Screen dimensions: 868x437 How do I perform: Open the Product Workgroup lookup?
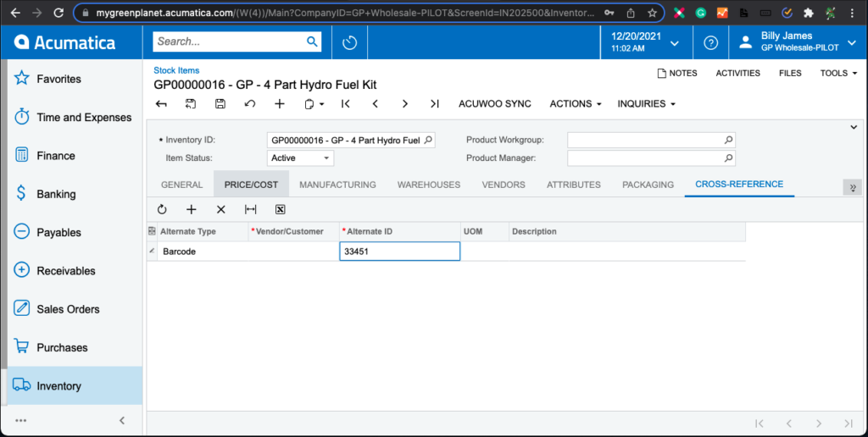click(x=728, y=141)
